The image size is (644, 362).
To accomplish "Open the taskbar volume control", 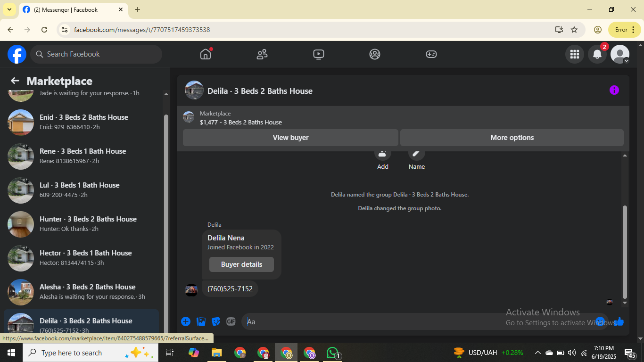I will pos(572,353).
